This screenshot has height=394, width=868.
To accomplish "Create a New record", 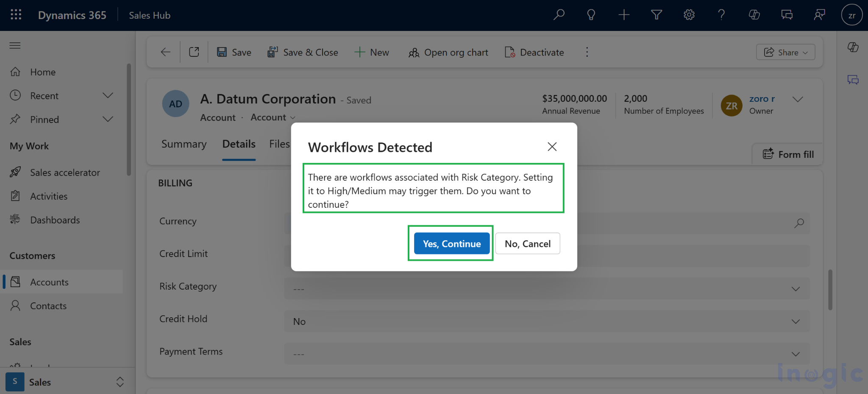I will pos(372,52).
